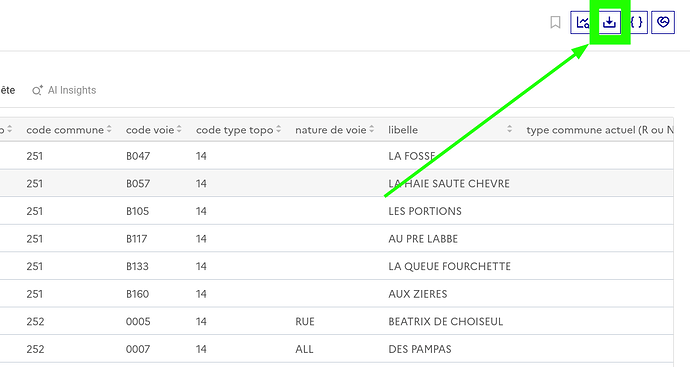The image size is (690, 367).
Task: Click code voie 0005
Action: (x=138, y=322)
